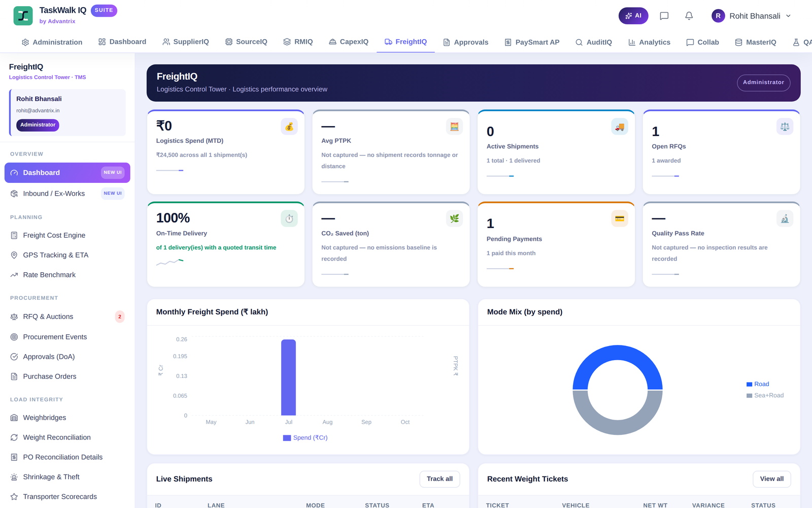
Task: Open the AI assistant button
Action: [633, 16]
